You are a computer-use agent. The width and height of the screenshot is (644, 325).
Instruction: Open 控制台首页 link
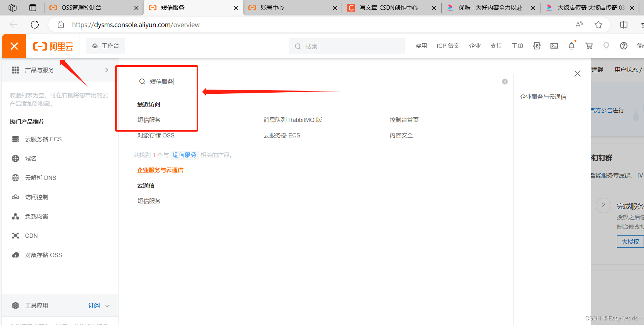point(404,120)
